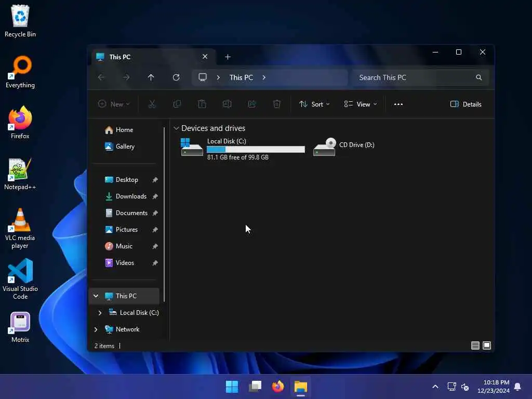
Task: Click the Paste clipboard icon
Action: click(x=202, y=104)
